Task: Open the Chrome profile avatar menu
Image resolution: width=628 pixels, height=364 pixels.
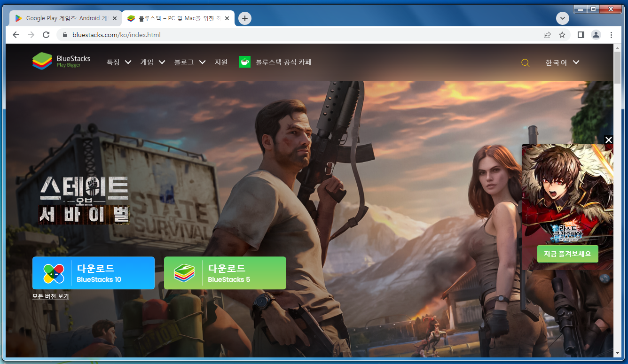Action: coord(596,35)
